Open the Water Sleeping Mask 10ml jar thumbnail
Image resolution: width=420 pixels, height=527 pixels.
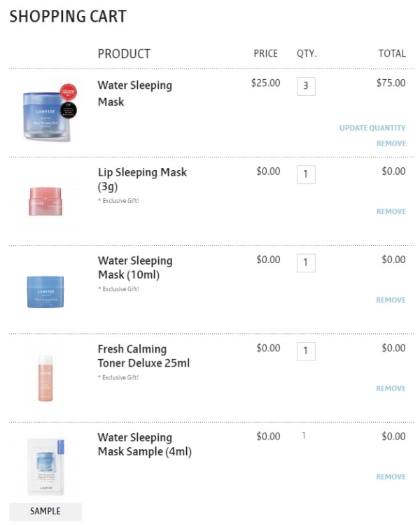tap(45, 292)
